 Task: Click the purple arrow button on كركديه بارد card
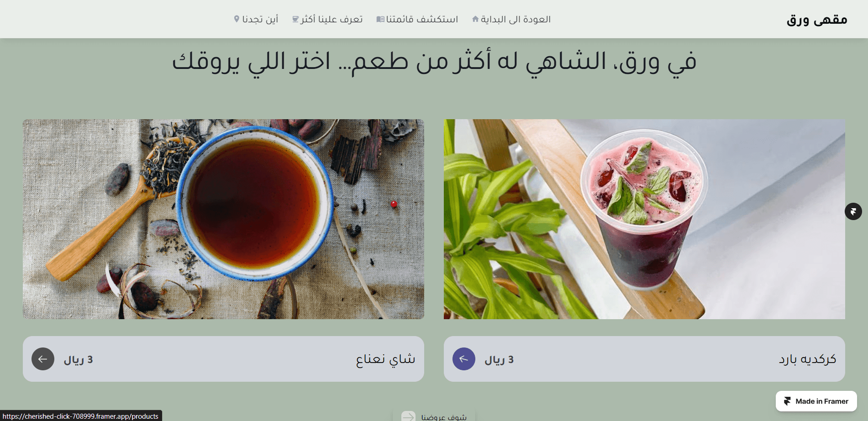point(464,359)
